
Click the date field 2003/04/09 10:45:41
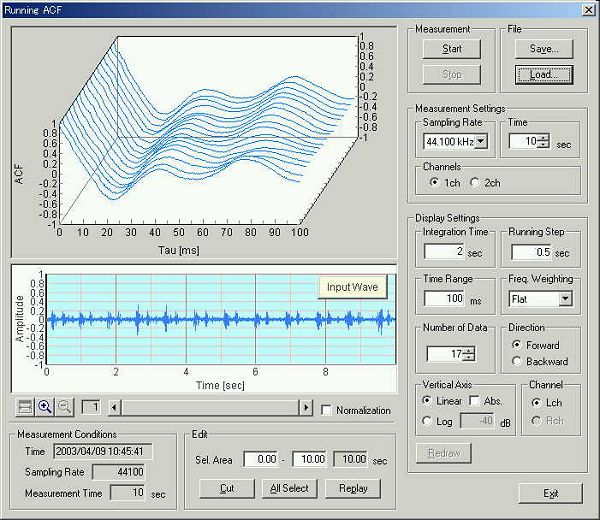[x=103, y=451]
